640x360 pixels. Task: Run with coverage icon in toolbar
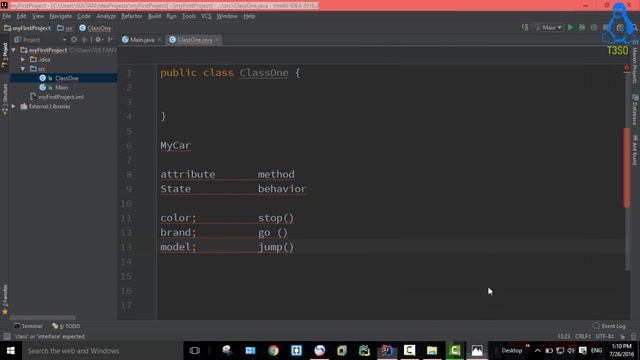coord(594,27)
